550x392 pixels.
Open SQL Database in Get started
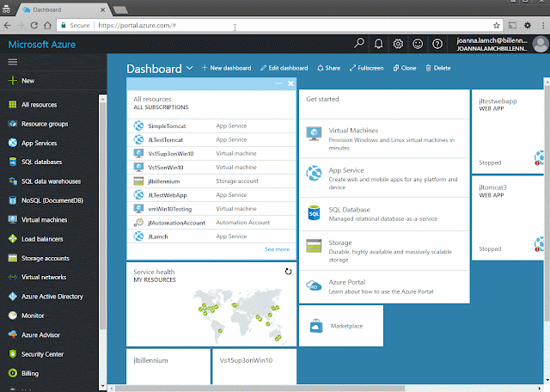[x=384, y=214]
